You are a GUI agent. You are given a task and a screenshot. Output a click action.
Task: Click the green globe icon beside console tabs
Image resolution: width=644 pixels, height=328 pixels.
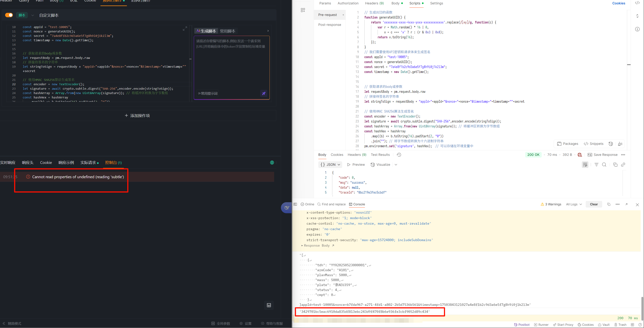pos(272,162)
